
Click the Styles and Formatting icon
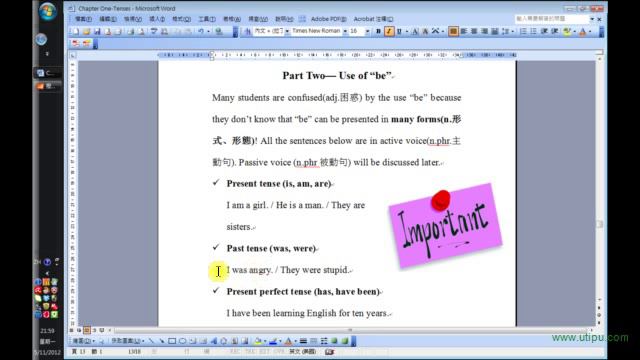tap(248, 31)
